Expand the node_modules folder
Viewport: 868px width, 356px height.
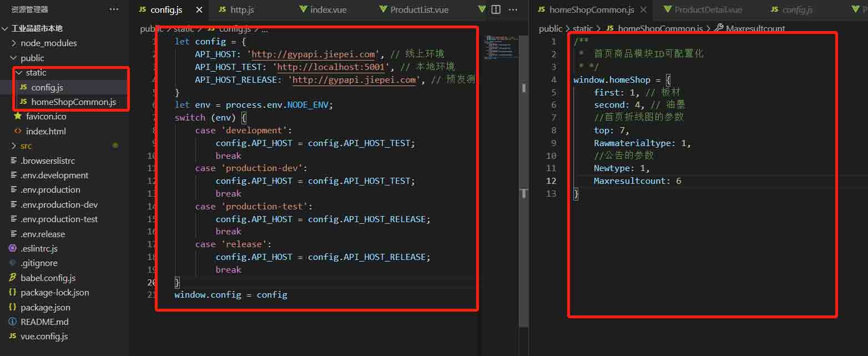pyautogui.click(x=48, y=43)
